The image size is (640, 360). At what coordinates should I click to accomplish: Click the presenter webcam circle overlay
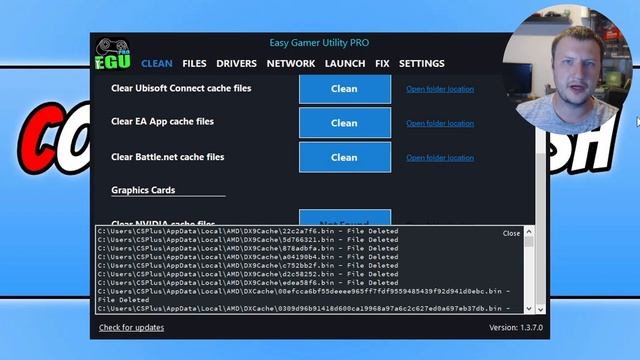[x=567, y=69]
